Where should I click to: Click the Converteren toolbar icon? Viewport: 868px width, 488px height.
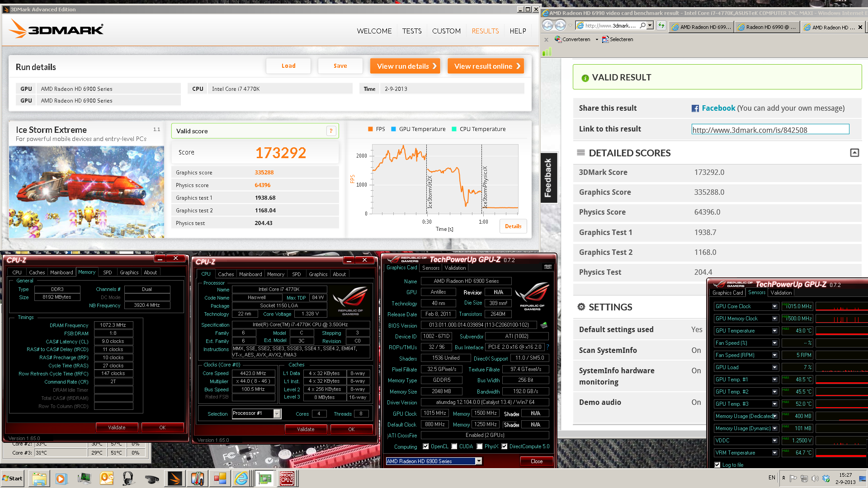point(558,39)
